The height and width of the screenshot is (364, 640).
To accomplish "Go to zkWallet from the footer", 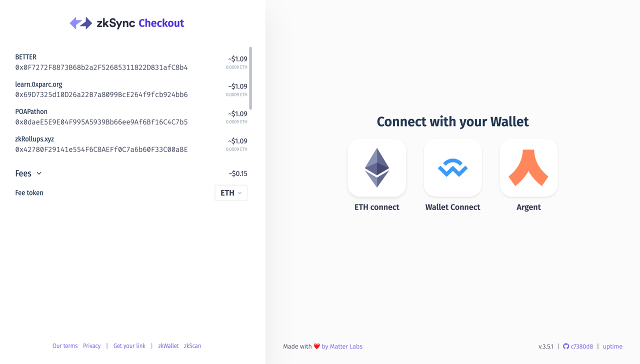I will point(168,346).
